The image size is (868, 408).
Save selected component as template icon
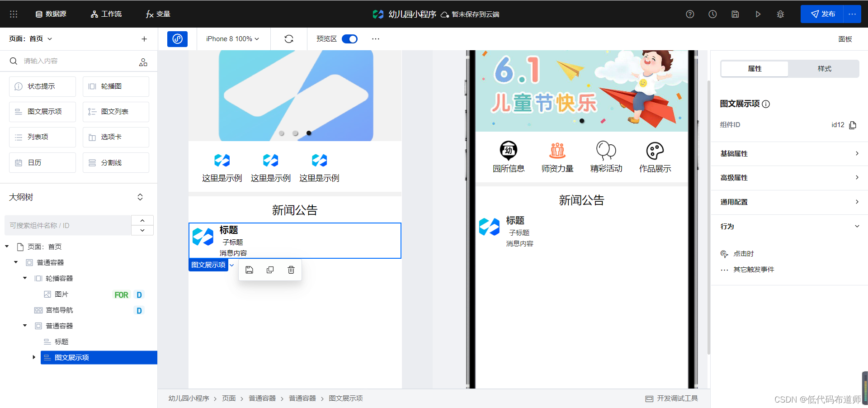(249, 270)
